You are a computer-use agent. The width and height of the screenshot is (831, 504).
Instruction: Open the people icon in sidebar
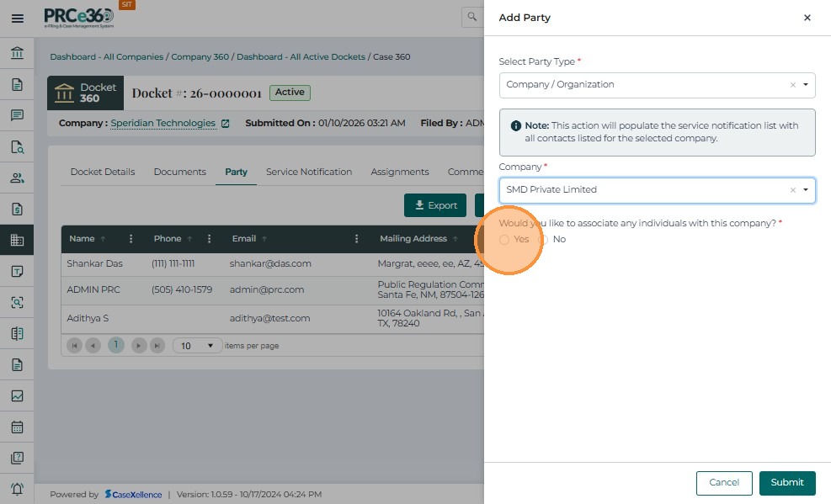tap(17, 178)
